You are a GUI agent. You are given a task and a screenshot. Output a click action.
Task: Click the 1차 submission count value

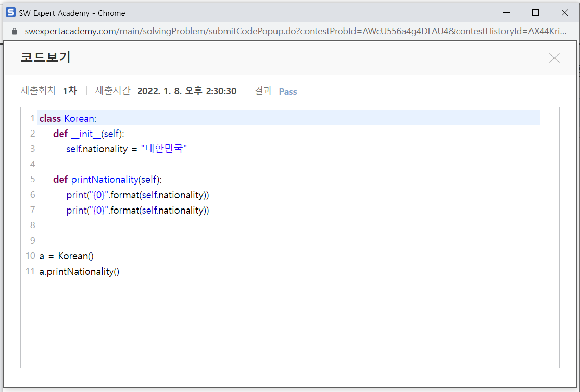point(70,91)
